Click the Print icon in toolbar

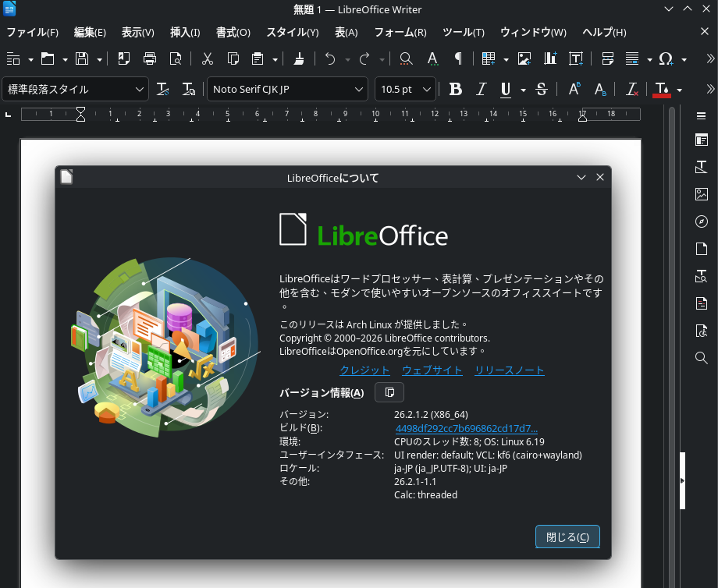[150, 58]
